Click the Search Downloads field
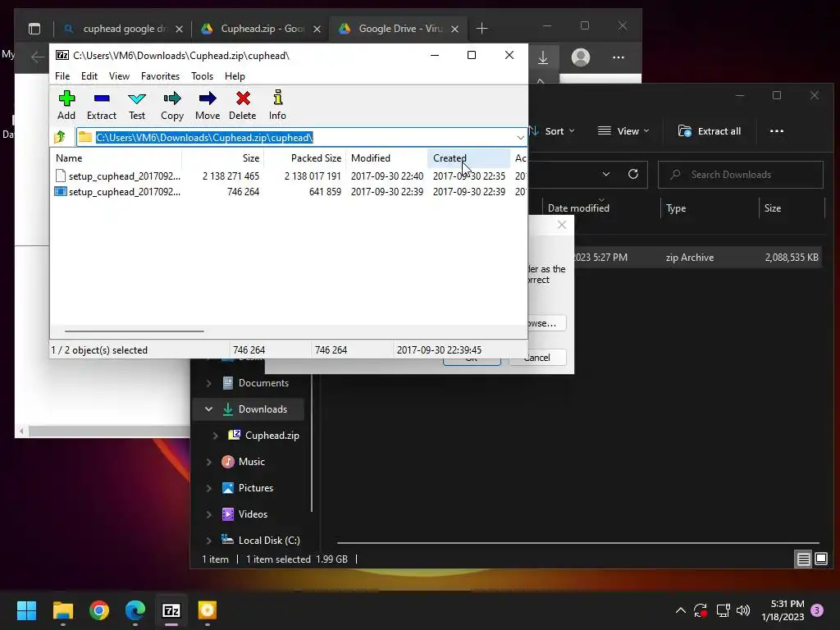 741,175
